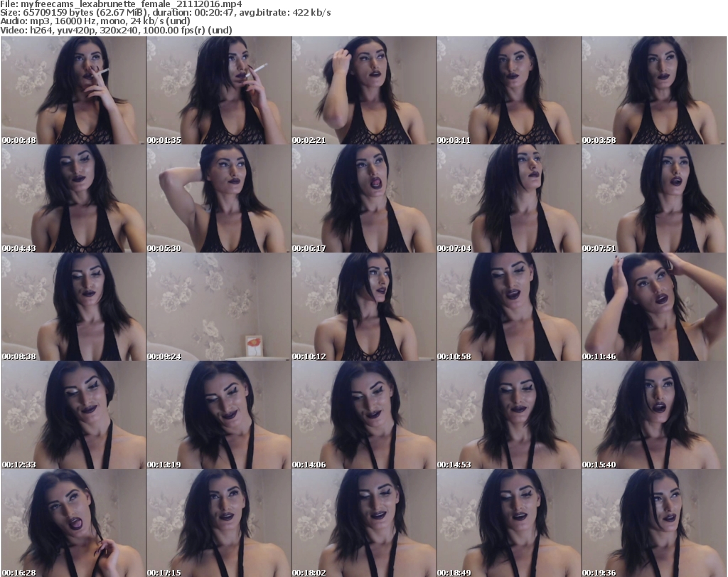Screen dimensions: 728x577
Task: Select the thumbnail frame stamped 00:17:15
Action: [x=219, y=523]
